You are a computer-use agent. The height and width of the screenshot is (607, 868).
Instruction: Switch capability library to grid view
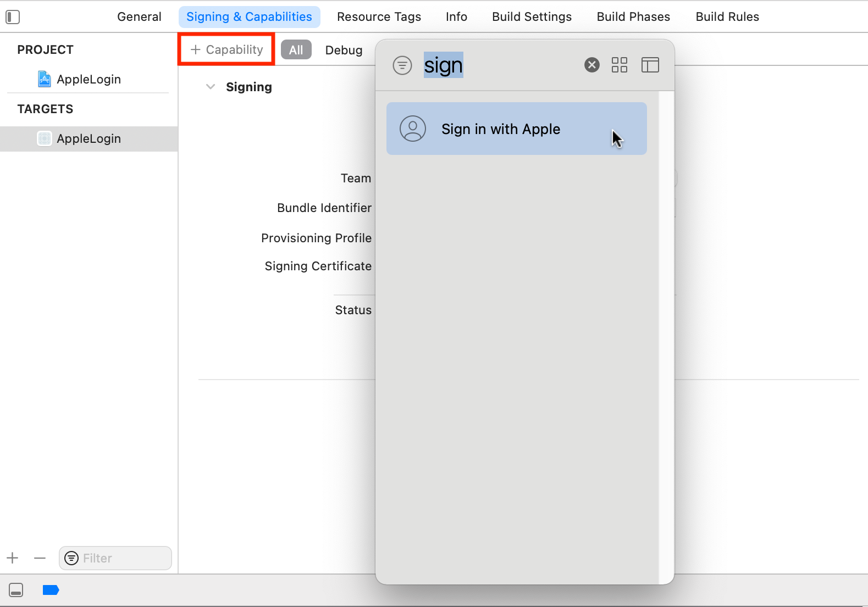coord(620,65)
